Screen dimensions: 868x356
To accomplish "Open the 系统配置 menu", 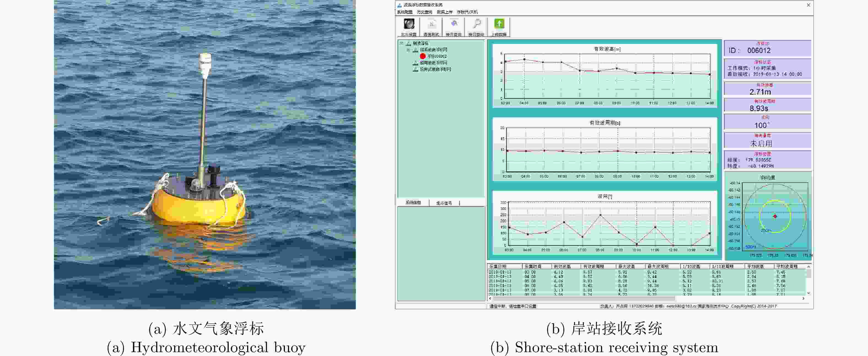I will [x=404, y=12].
